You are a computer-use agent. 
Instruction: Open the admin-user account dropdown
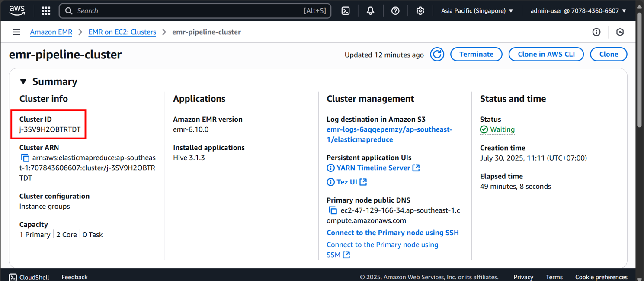578,11
